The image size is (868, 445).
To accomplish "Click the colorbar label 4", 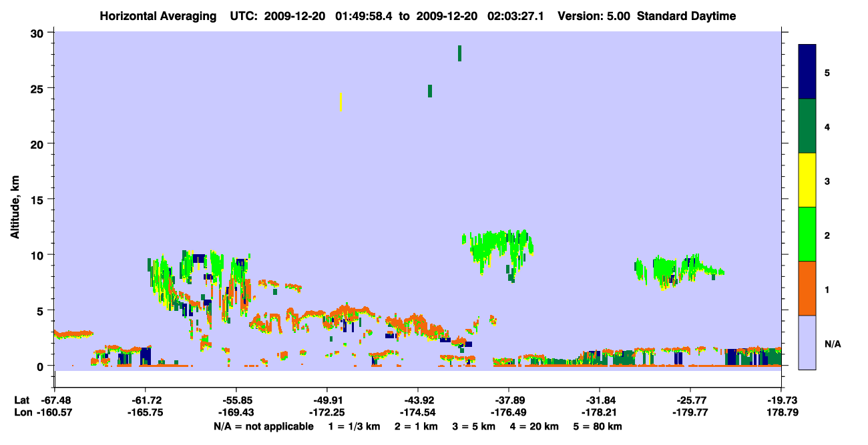I will pos(827,126).
